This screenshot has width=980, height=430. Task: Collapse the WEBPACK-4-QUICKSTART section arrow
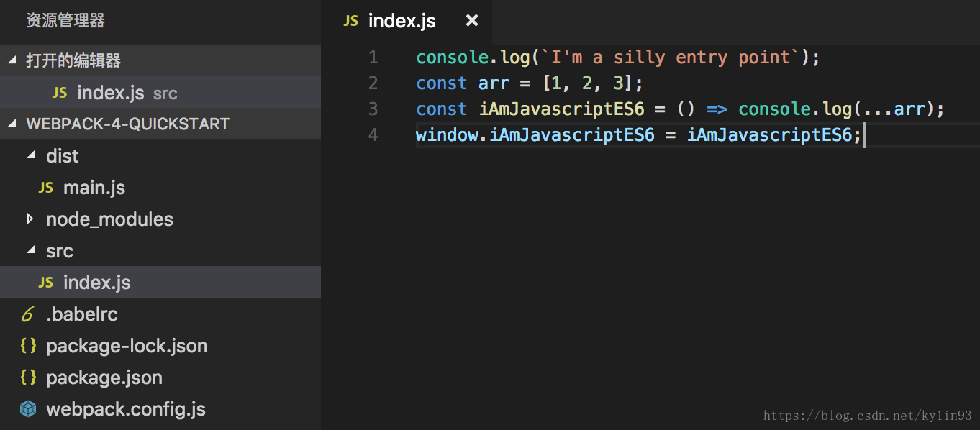coord(12,124)
